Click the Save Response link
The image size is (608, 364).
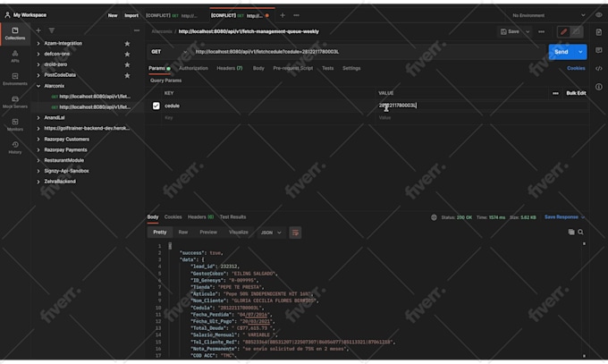562,217
